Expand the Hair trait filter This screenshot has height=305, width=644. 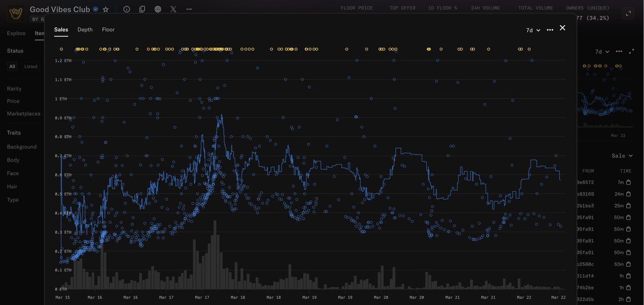[12, 186]
